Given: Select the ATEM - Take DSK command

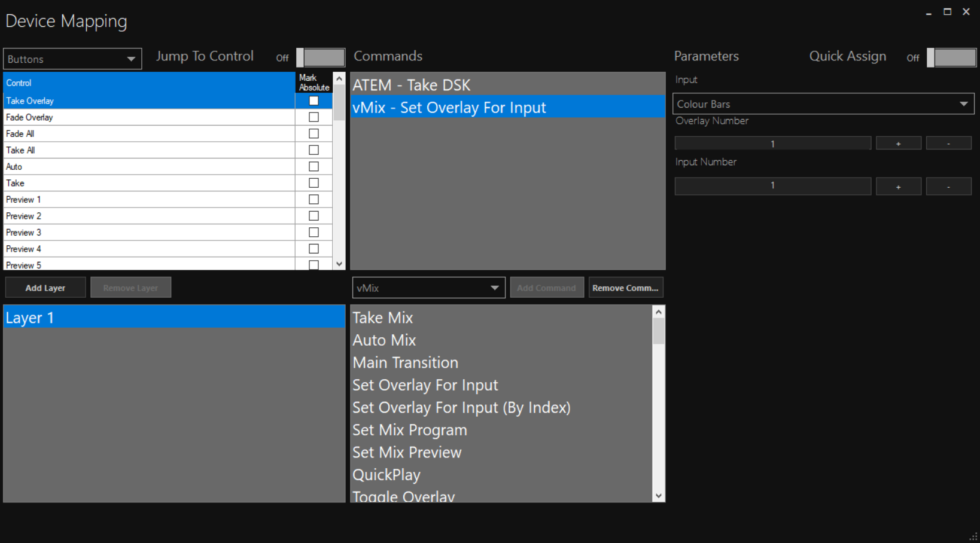Looking at the screenshot, I should 507,85.
